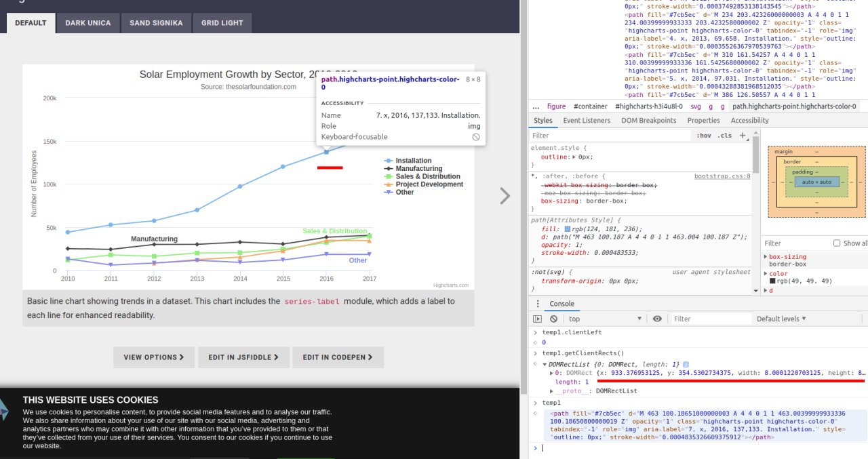Viewport: 868px width, 459px height.
Task: Focus the Computed pane Filter field
Action: click(x=795, y=243)
